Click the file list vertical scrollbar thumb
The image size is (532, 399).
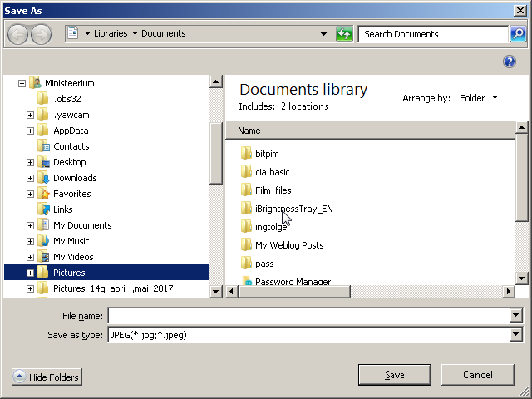click(x=521, y=177)
